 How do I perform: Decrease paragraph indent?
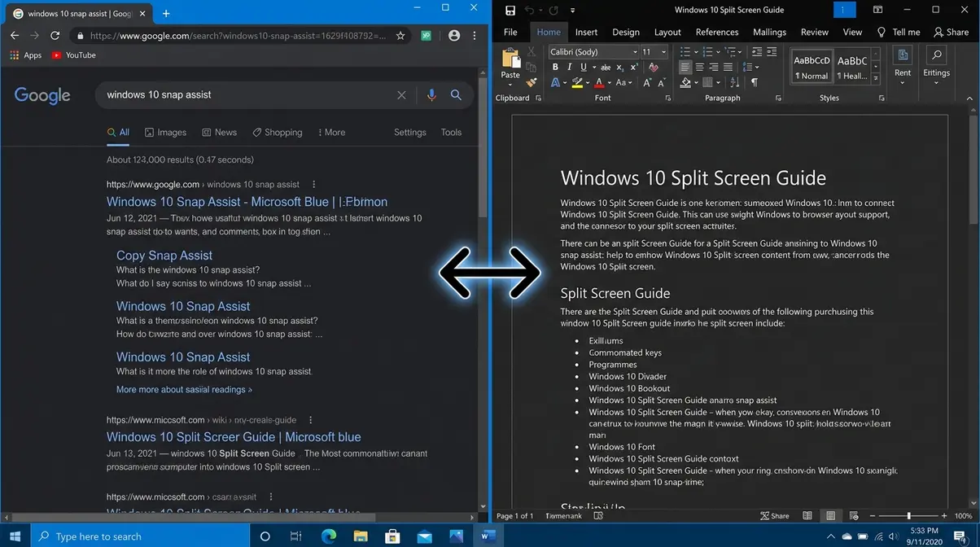(757, 51)
